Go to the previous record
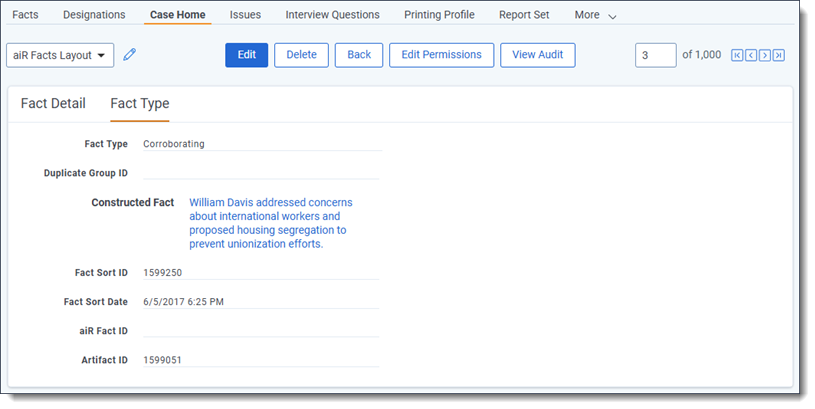This screenshot has height=409, width=815. point(751,55)
